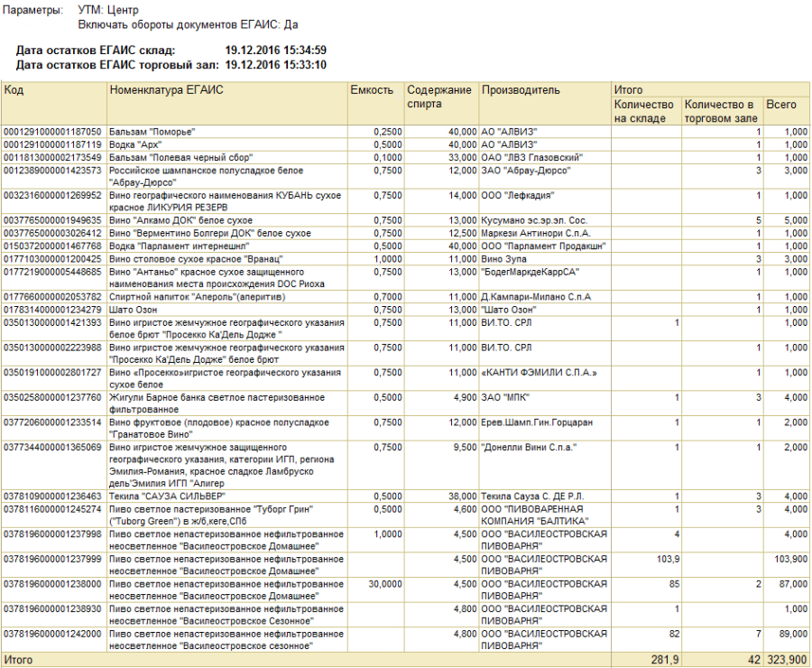This screenshot has height=668, width=812.
Task: Click producer cell ЗАО "Абрау-Дюрсо"
Action: click(526, 171)
